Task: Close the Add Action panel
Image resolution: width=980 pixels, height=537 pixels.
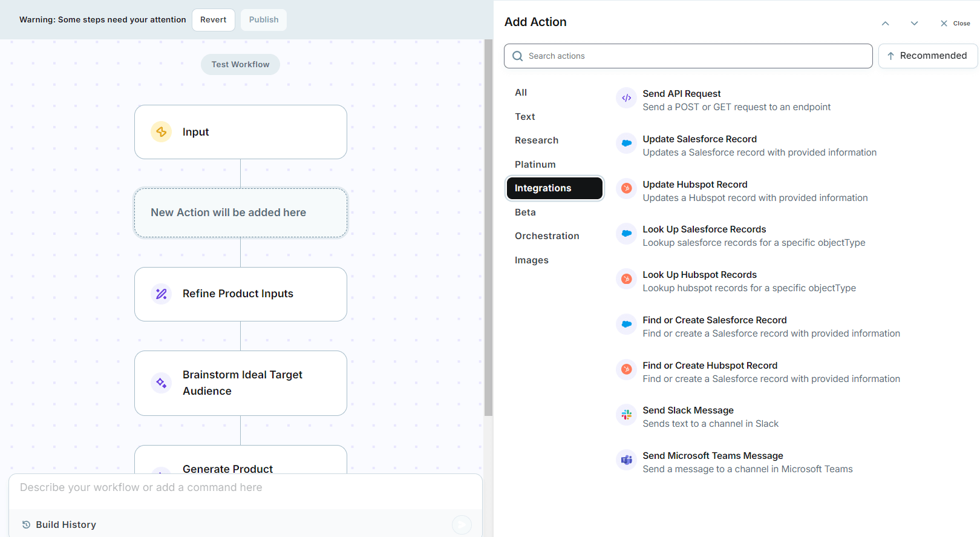Action: (955, 24)
